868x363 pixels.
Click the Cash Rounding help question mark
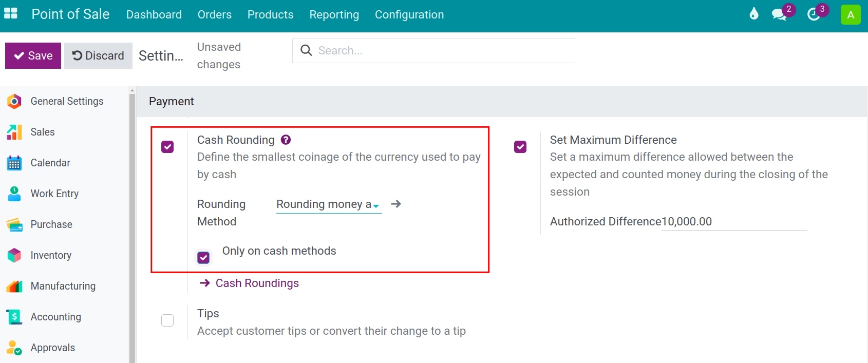[x=286, y=140]
